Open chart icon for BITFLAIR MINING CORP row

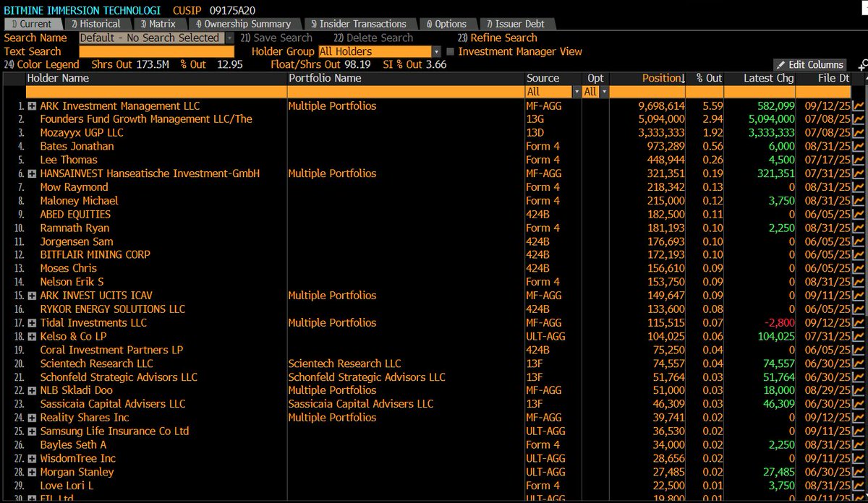pos(859,255)
